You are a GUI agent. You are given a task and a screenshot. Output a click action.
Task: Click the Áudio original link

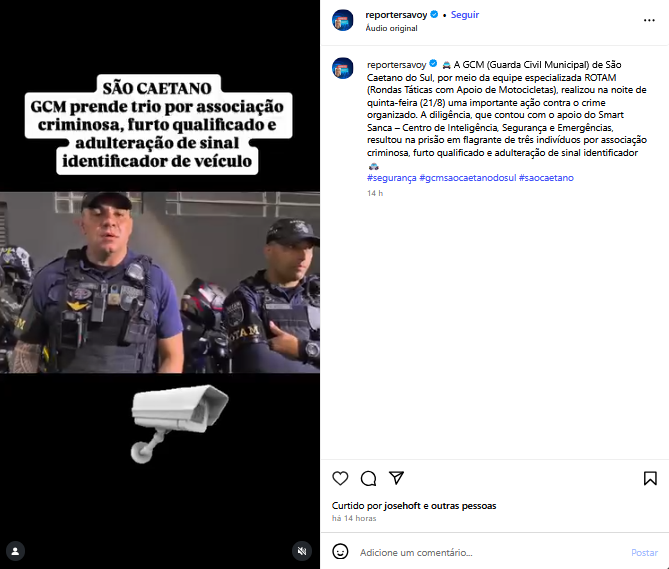point(391,28)
